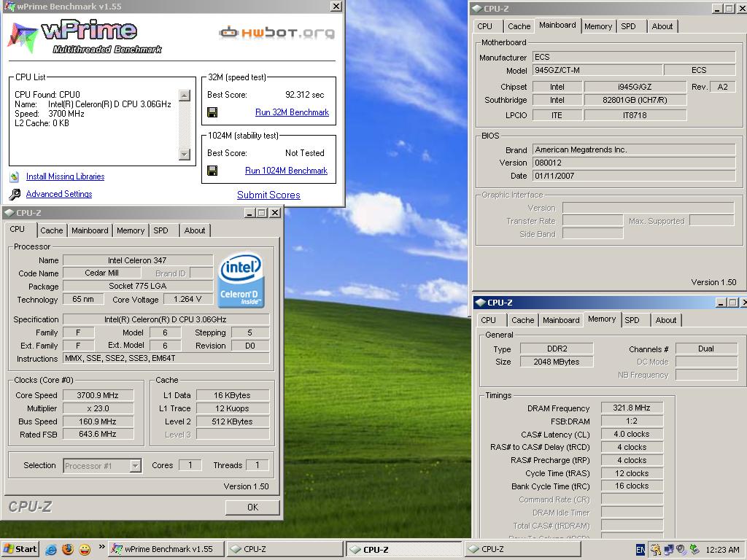The width and height of the screenshot is (747, 560).
Task: Click wPrime Benchmark taskbar button
Action: coord(166,549)
